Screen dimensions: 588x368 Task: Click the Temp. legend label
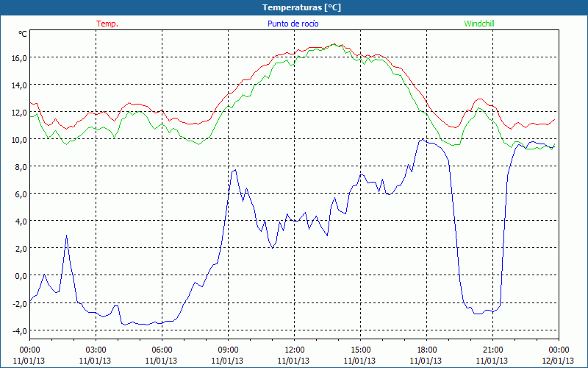[107, 24]
